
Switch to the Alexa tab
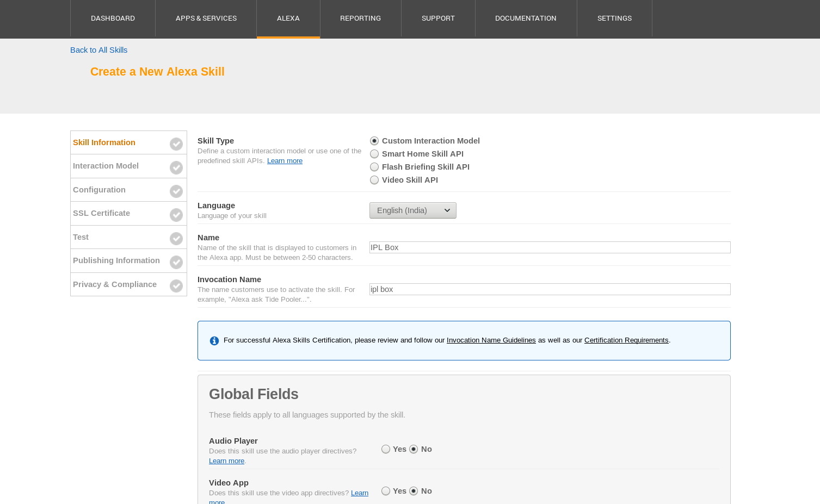tap(288, 18)
